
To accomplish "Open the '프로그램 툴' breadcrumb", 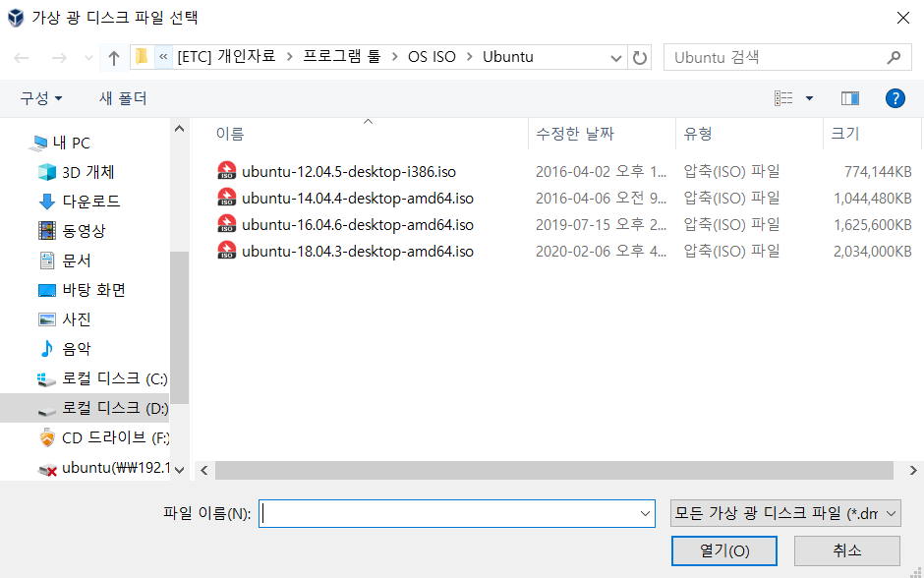I will click(x=342, y=57).
